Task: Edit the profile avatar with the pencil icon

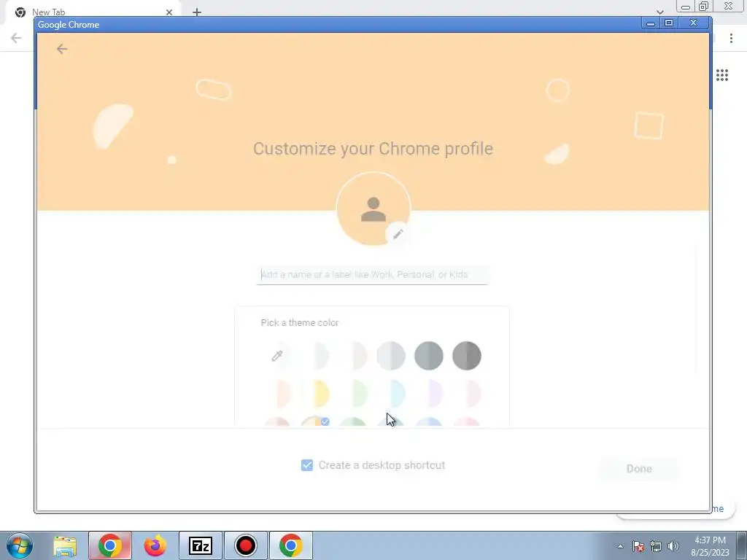Action: pyautogui.click(x=398, y=234)
